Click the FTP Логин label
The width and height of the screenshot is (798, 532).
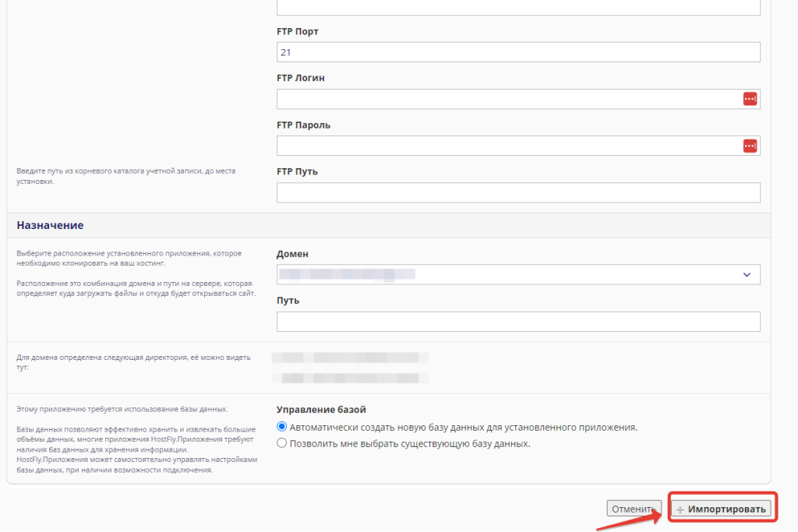[x=300, y=78]
